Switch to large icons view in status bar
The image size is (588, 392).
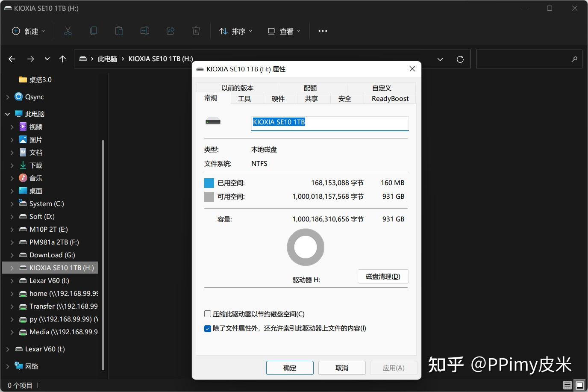579,385
